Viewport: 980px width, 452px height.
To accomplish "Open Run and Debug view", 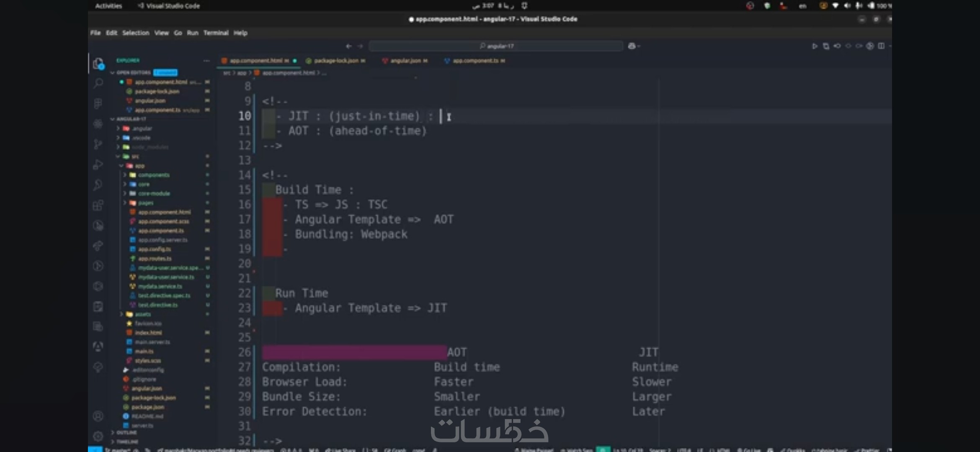I will click(x=98, y=164).
